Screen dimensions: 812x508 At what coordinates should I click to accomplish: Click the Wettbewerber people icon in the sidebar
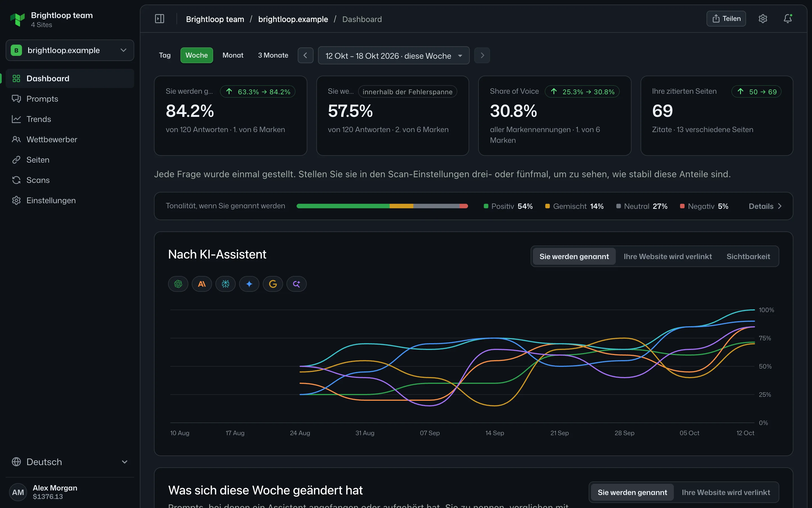click(x=16, y=139)
